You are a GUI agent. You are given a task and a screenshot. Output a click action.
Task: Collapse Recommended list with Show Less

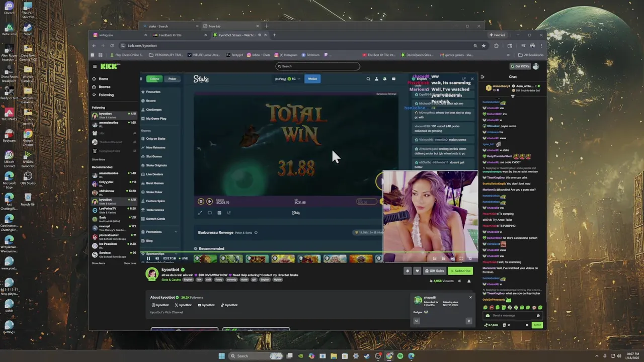[130, 263]
